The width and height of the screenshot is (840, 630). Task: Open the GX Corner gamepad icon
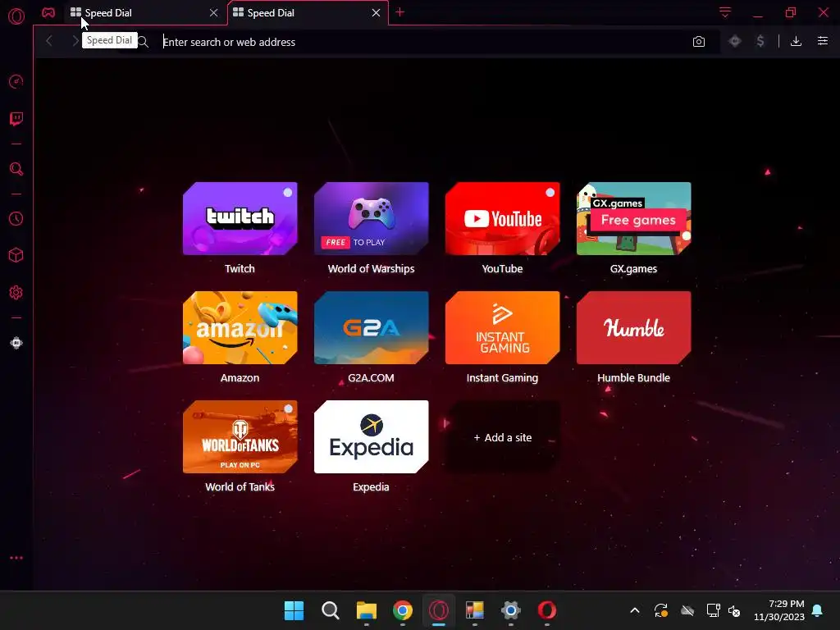48,12
